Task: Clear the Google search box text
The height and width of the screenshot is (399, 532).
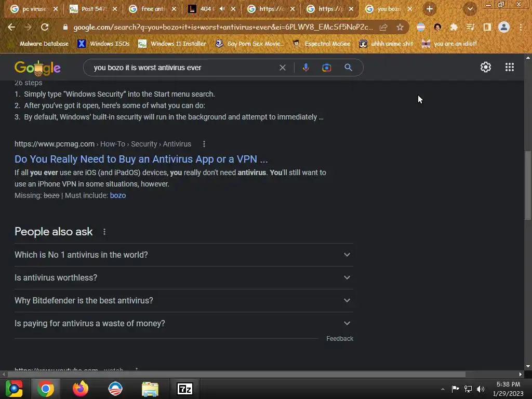Action: [x=282, y=68]
